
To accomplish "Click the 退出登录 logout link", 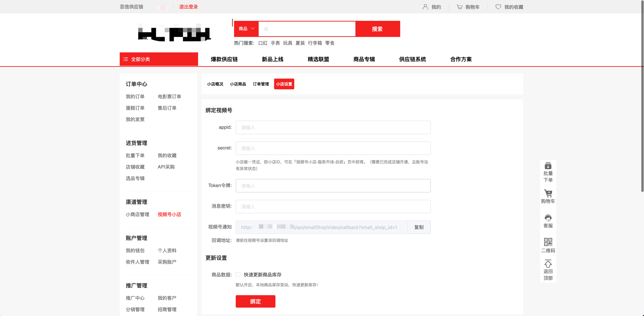I will 188,7.
